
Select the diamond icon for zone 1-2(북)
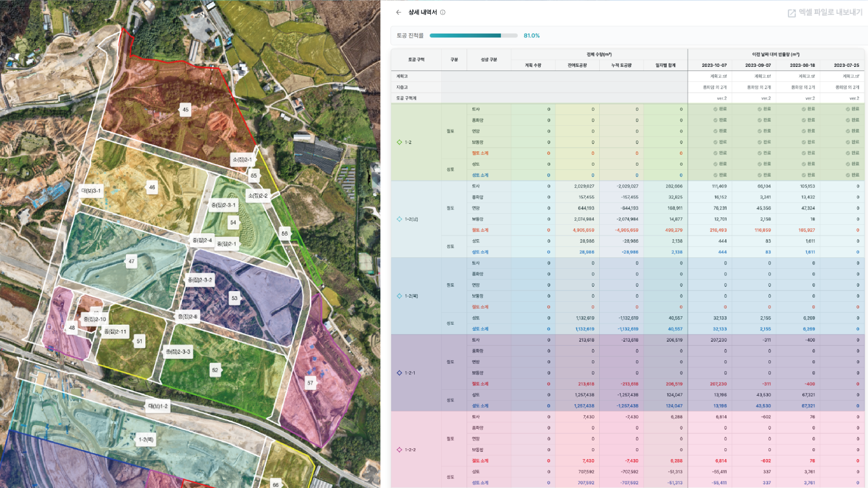coord(399,296)
